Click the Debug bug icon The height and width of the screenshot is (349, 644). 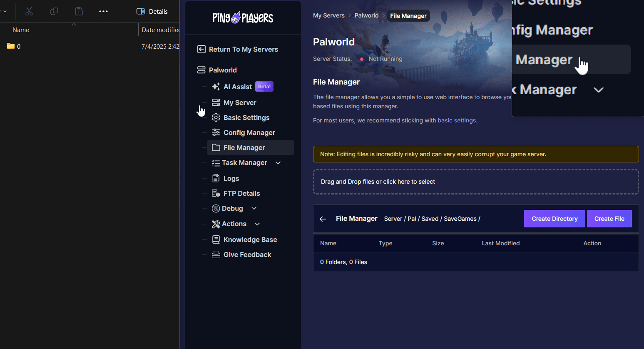[216, 208]
